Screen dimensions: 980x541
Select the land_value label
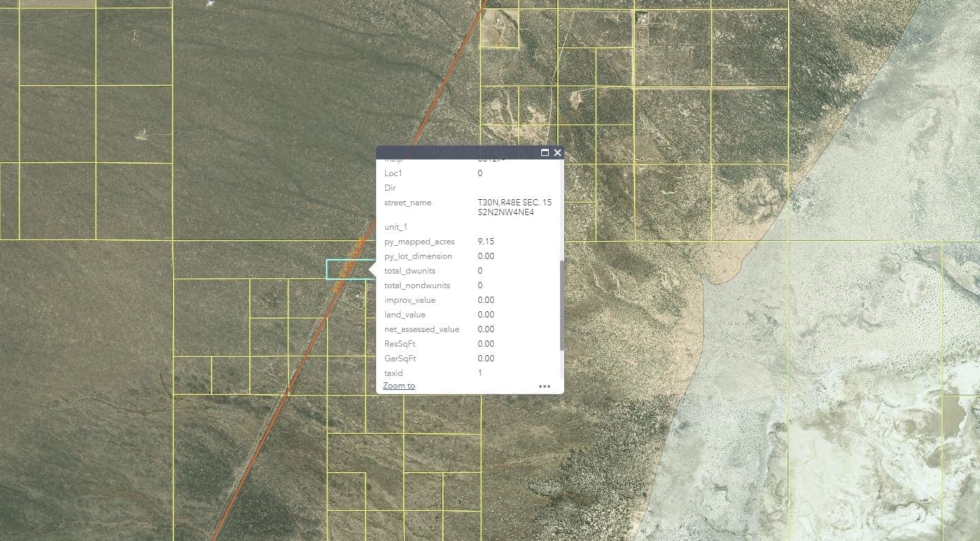tap(405, 315)
